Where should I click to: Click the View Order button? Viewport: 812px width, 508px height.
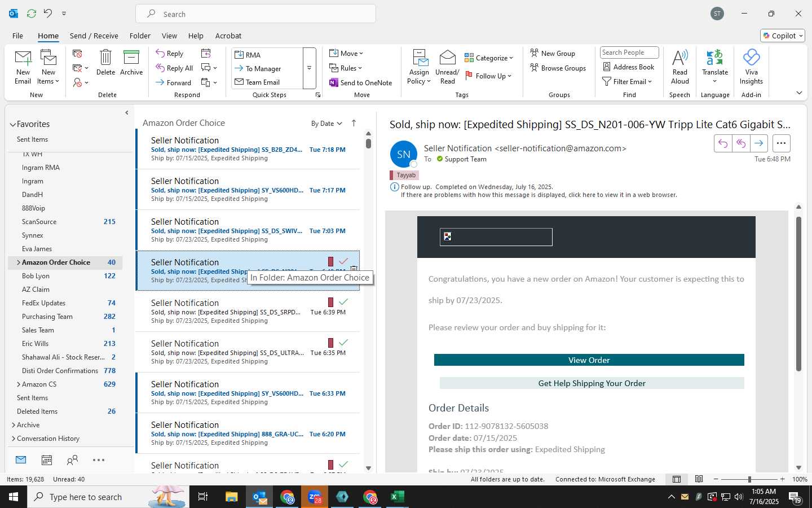point(589,360)
